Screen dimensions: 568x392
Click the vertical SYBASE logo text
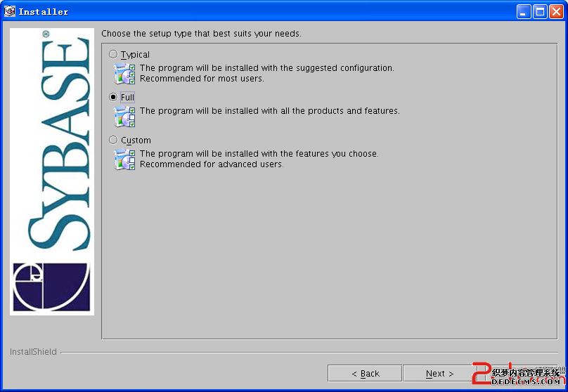(60, 144)
